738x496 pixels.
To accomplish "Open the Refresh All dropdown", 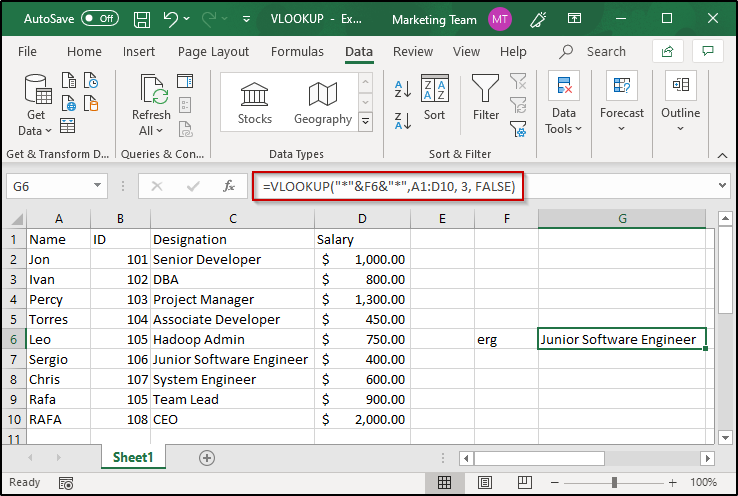I will click(151, 106).
